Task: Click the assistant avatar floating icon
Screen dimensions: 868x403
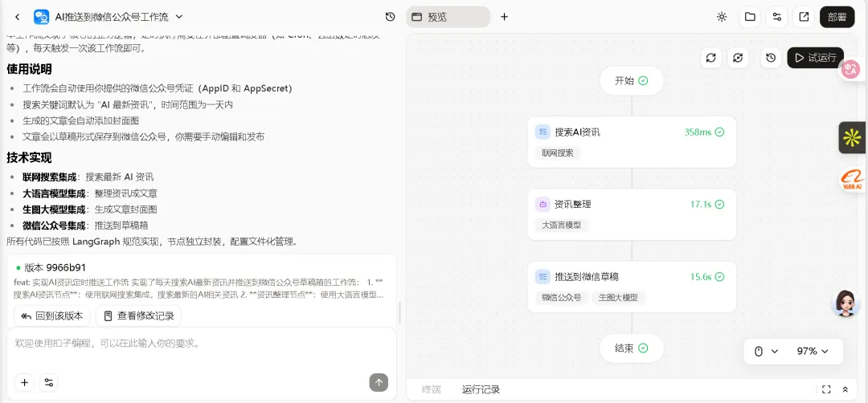Action: 845,303
